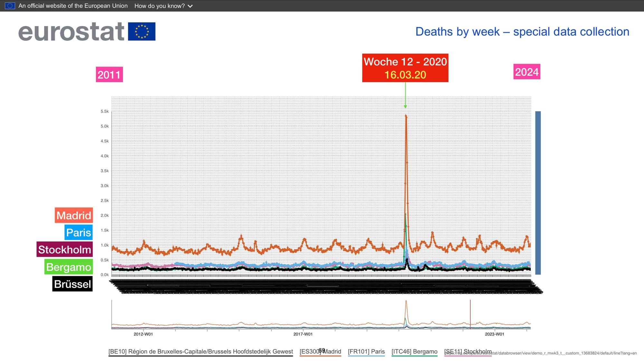Click the Madrid peak in the navigator chart
The width and height of the screenshot is (644, 362).
click(406, 302)
